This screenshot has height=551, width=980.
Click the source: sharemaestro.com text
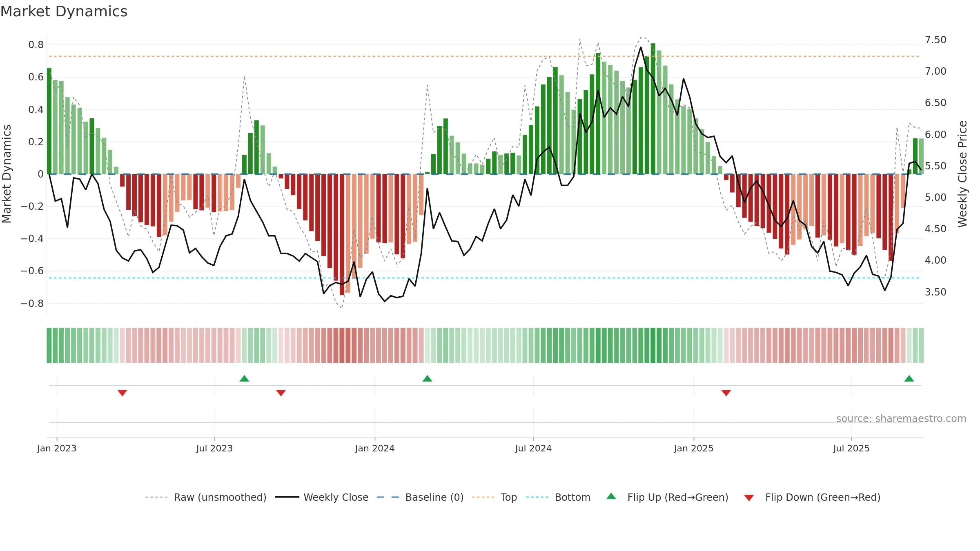coord(901,418)
